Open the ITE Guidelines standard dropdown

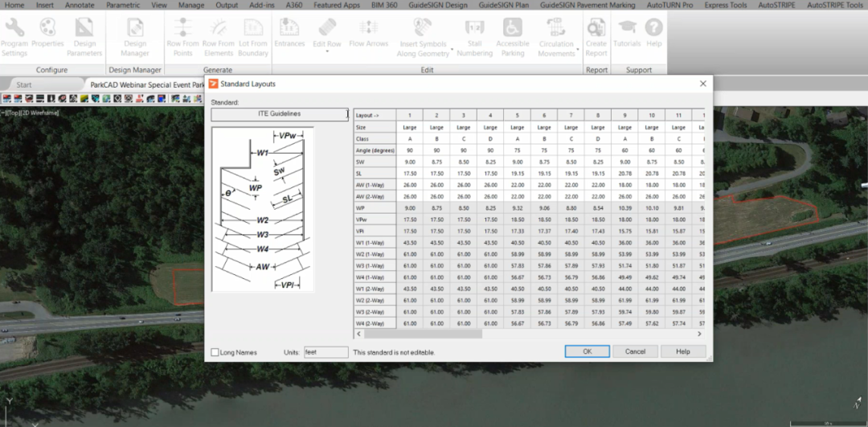(x=279, y=114)
